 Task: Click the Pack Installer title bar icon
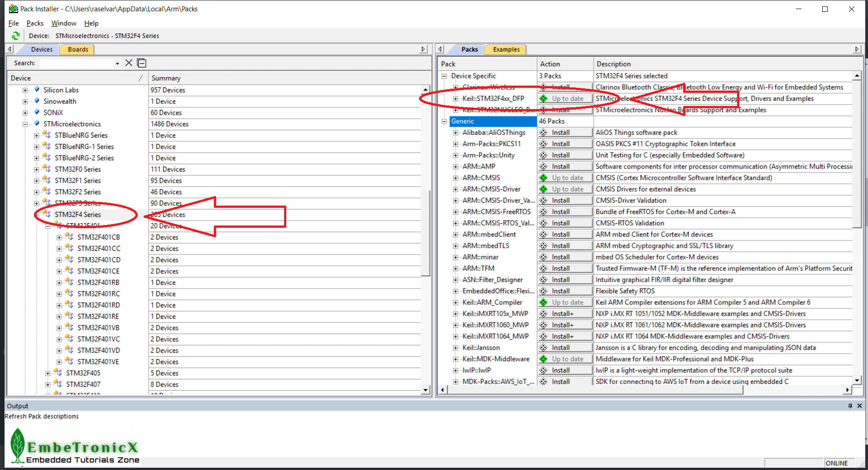pos(14,9)
